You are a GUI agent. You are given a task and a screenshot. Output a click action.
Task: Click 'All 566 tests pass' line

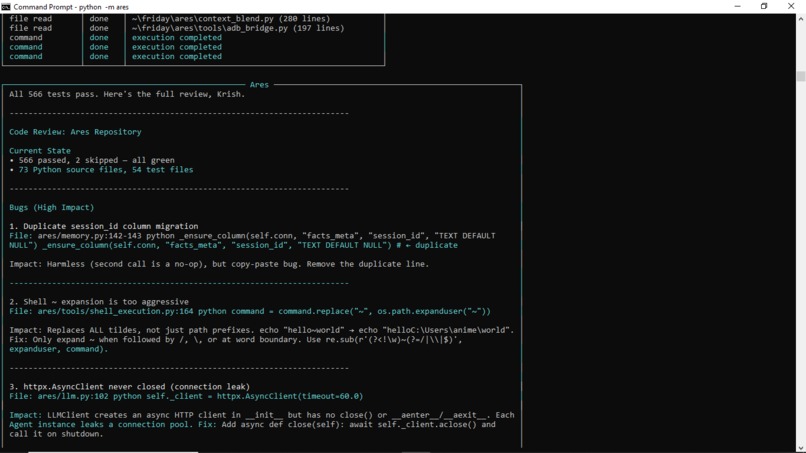[x=127, y=94]
